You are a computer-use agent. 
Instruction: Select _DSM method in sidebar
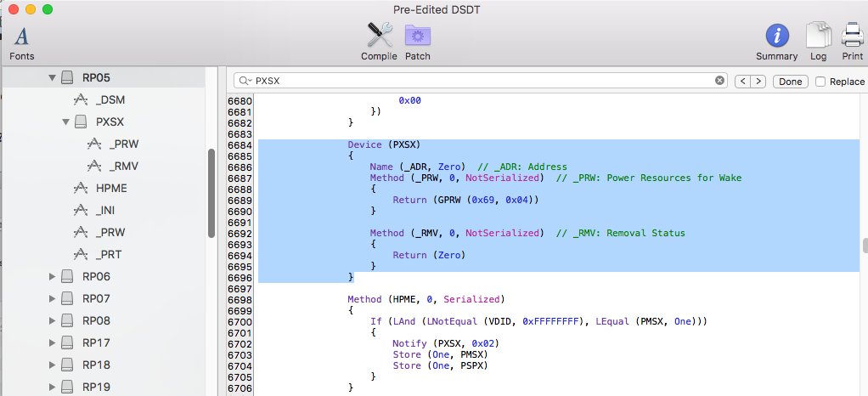[x=110, y=99]
